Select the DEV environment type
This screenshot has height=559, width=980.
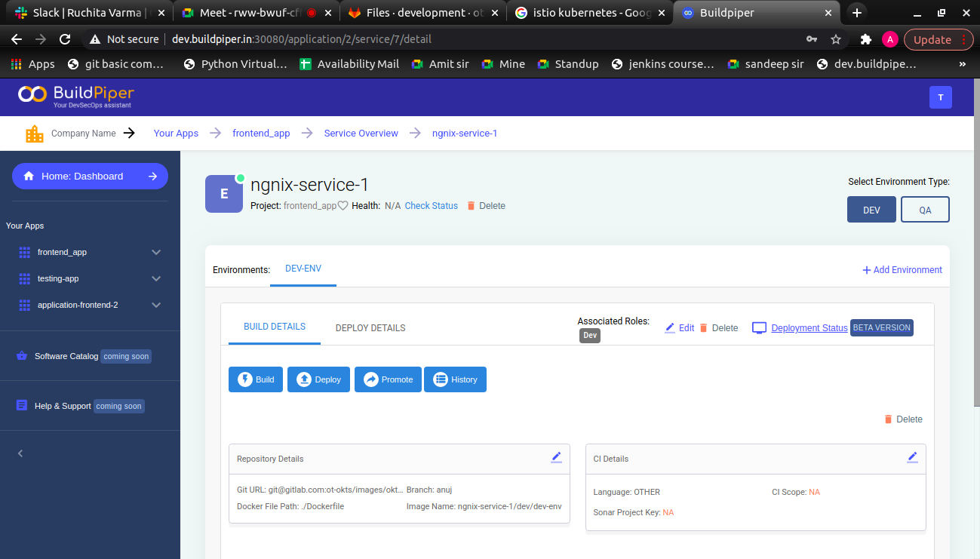pos(871,210)
